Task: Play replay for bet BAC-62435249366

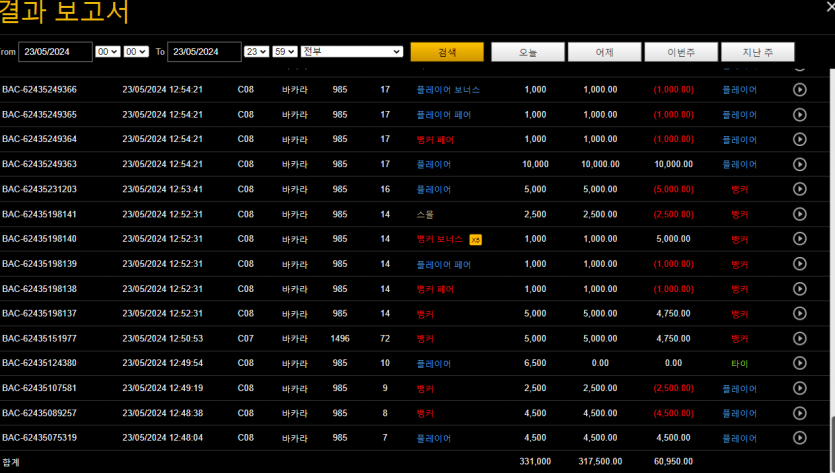Action: [x=799, y=89]
